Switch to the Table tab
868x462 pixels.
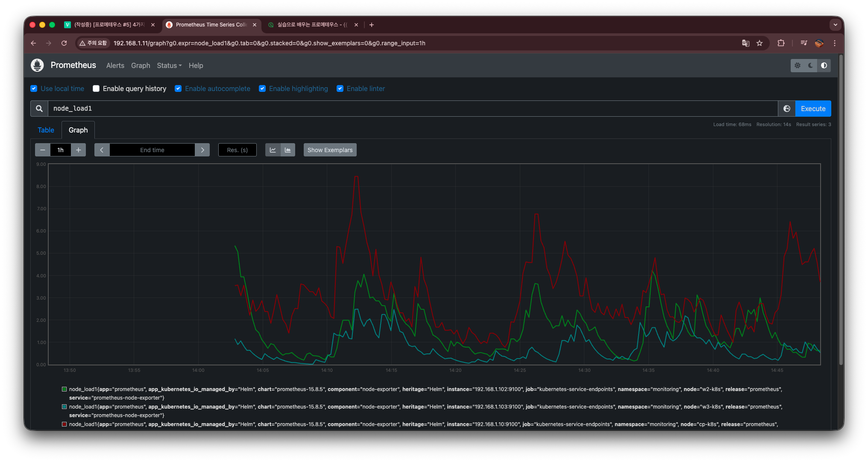46,130
